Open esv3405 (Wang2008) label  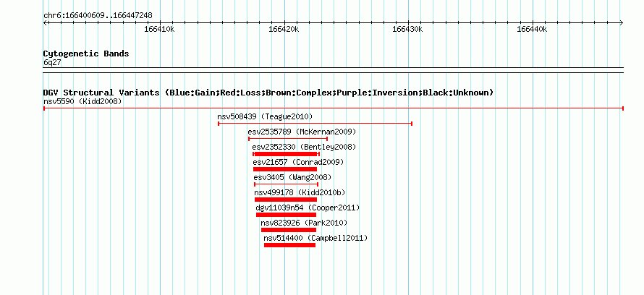[x=292, y=177]
